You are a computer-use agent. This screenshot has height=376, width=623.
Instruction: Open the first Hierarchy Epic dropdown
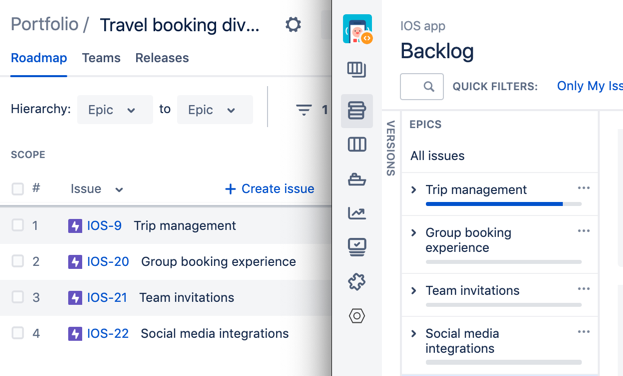(x=115, y=110)
